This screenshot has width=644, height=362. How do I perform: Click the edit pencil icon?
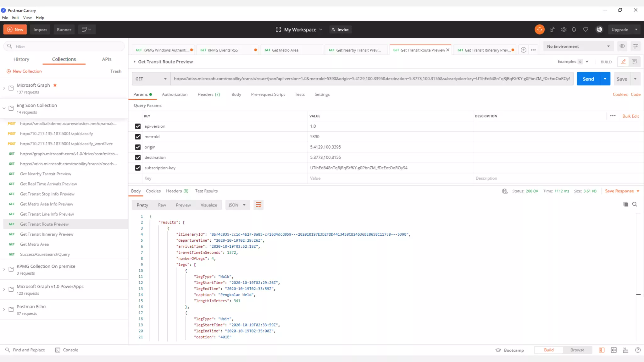623,62
